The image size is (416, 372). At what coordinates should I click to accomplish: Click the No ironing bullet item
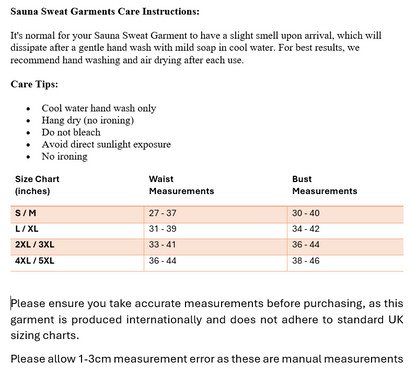pos(64,156)
